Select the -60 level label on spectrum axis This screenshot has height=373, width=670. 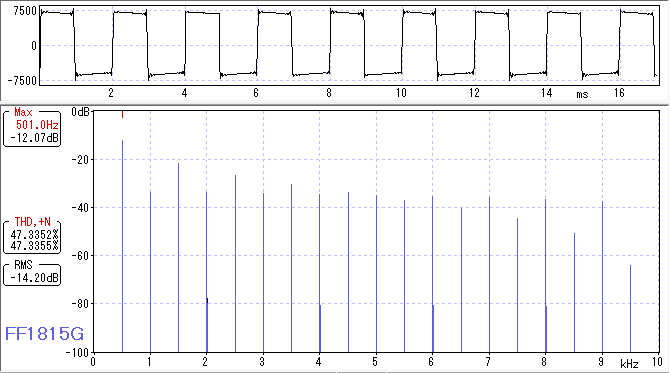(x=79, y=256)
